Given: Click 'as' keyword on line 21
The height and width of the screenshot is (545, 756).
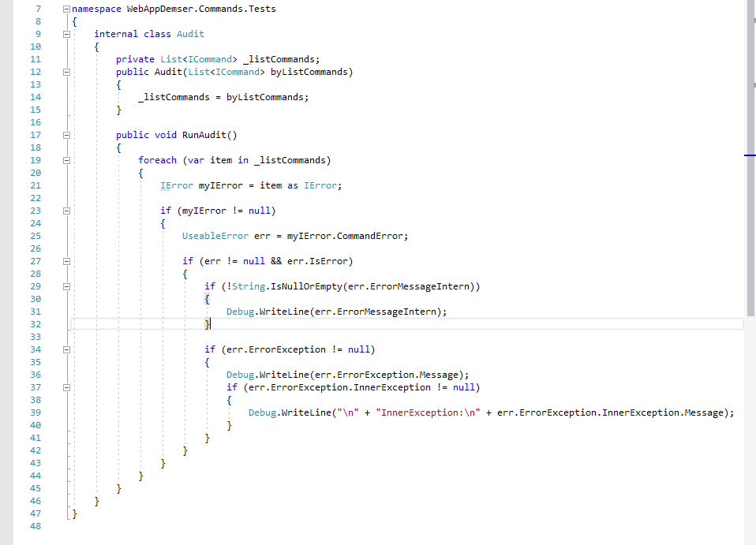Looking at the screenshot, I should click(293, 185).
